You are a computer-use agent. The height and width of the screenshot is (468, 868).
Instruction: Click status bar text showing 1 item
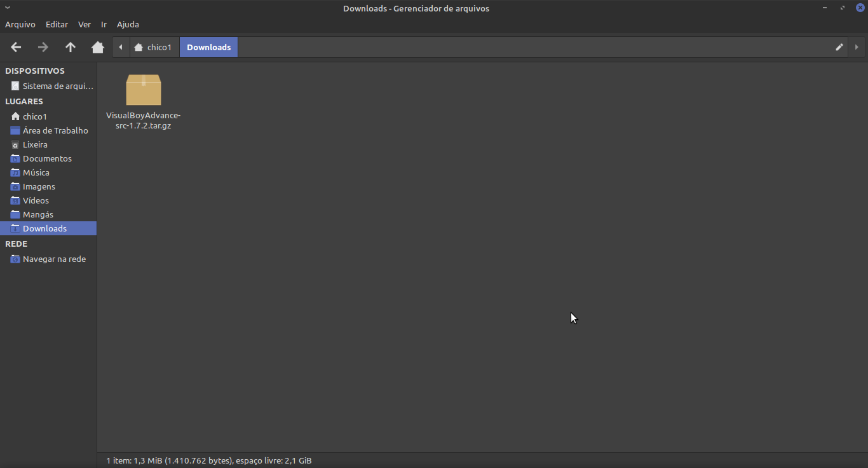[x=208, y=460]
